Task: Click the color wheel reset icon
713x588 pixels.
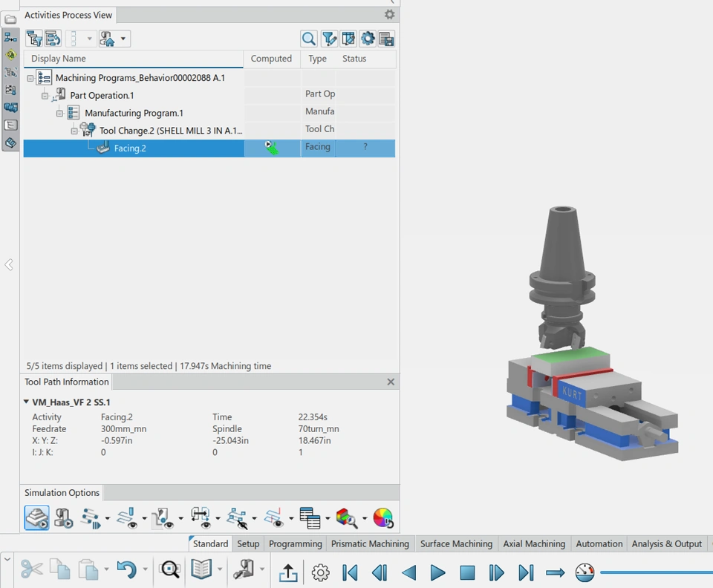Action: coord(383,518)
